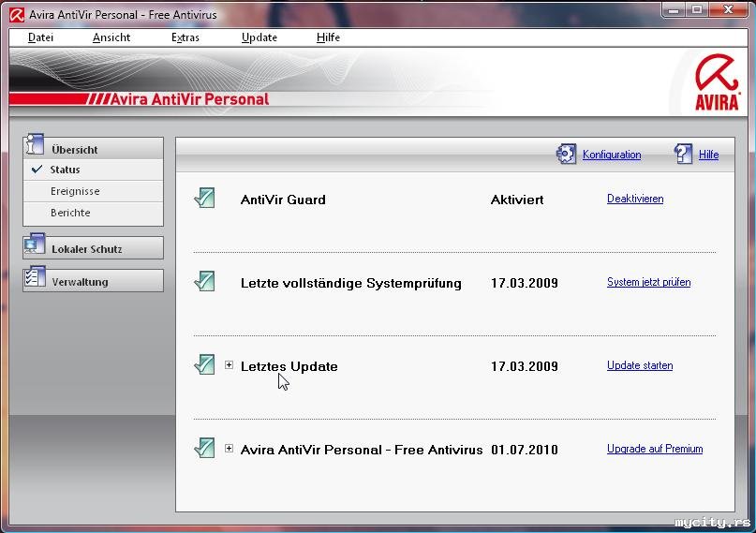The width and height of the screenshot is (756, 533).
Task: Open the Hilfe link in content panel
Action: (x=709, y=155)
